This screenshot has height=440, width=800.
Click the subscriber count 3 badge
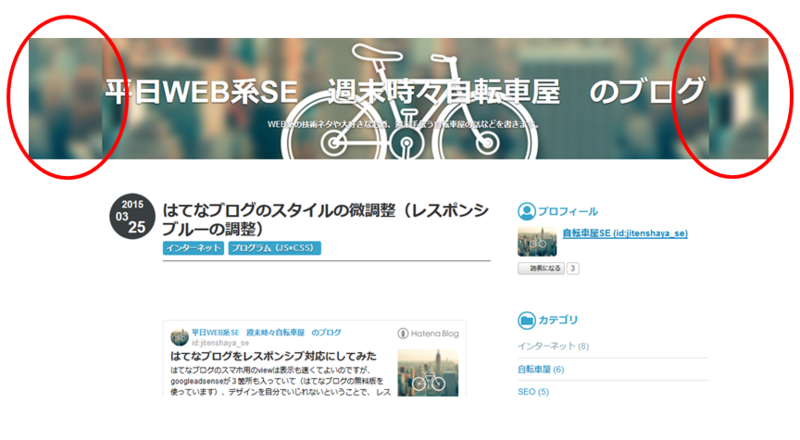pos(572,268)
